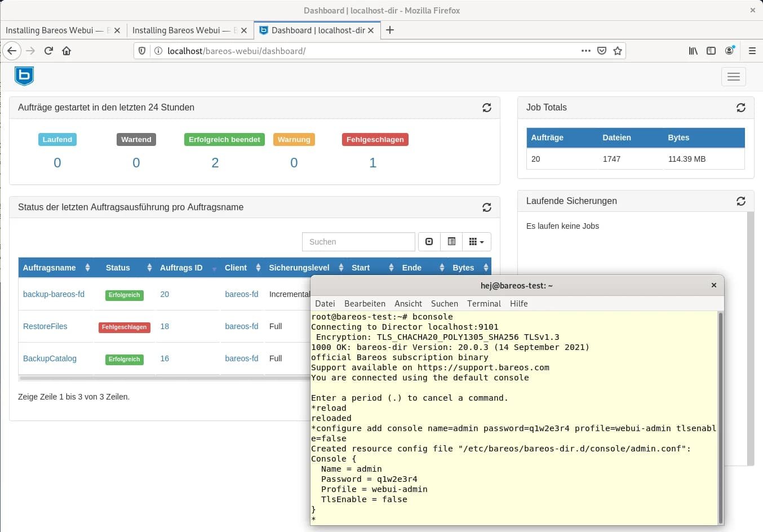Click the terminal window vertical scrollbar
This screenshot has height=532, width=763.
[720, 418]
